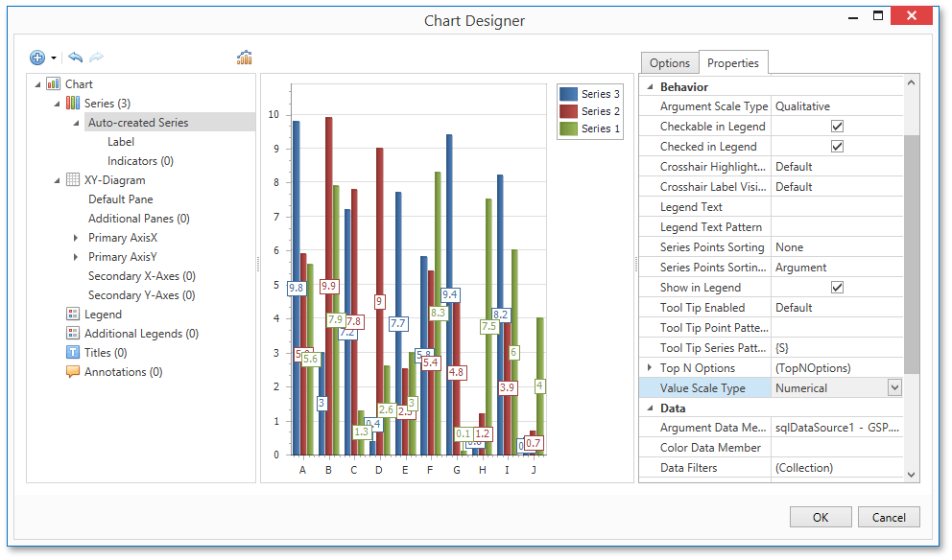Viewport: 952px width, 560px height.
Task: Click the Undo arrow icon
Action: click(x=76, y=57)
